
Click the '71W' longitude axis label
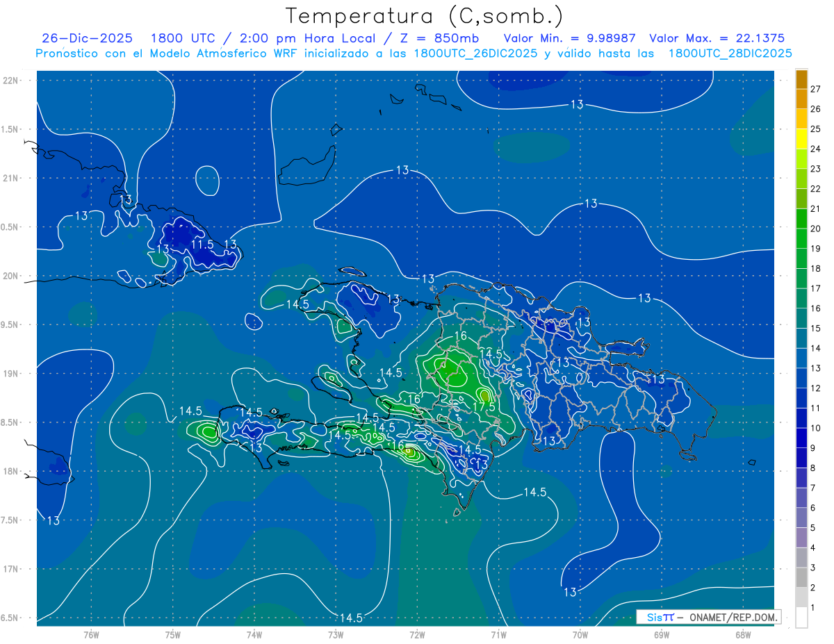(498, 634)
